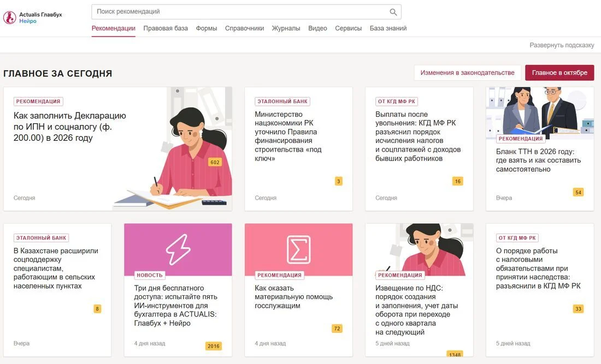Go to the Справочники tab
Screen dimensions: 601x364
pos(245,28)
